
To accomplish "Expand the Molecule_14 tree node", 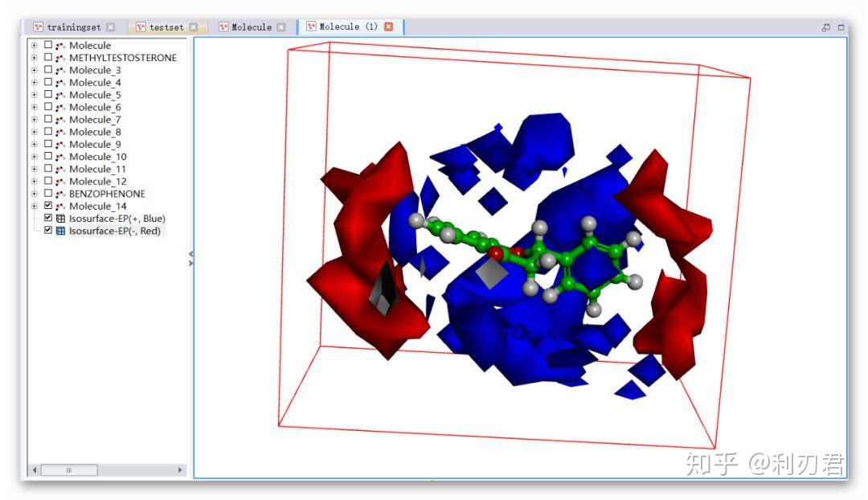I will (32, 206).
